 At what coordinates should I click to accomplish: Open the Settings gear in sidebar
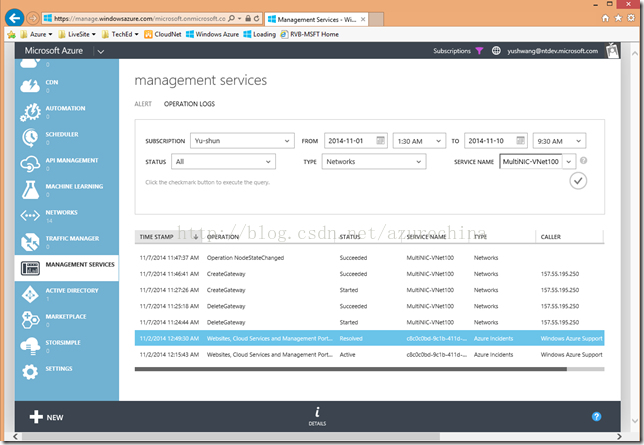coord(30,372)
